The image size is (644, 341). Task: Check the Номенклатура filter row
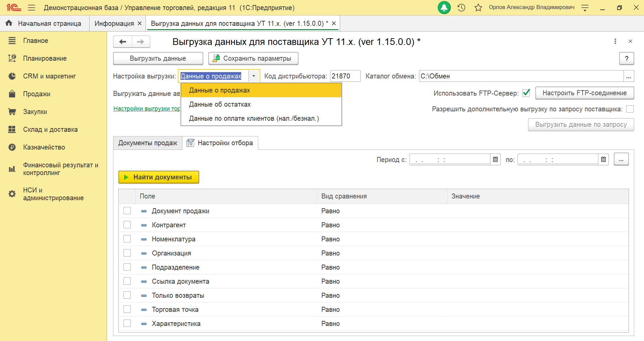click(x=127, y=239)
